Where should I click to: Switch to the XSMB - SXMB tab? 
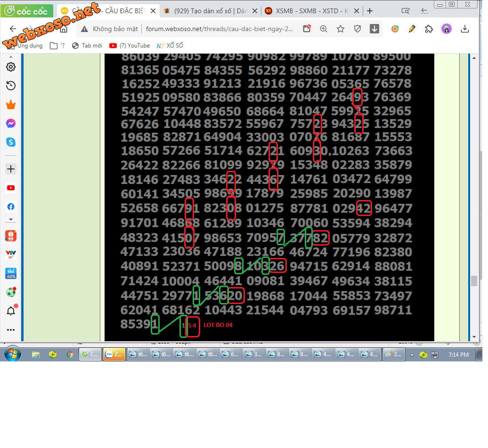click(x=312, y=11)
